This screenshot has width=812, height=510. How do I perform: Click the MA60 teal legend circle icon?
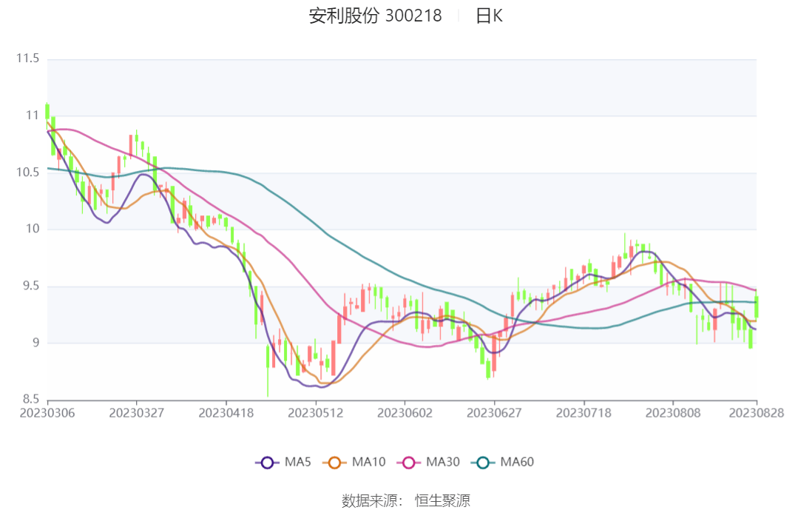[x=484, y=462]
